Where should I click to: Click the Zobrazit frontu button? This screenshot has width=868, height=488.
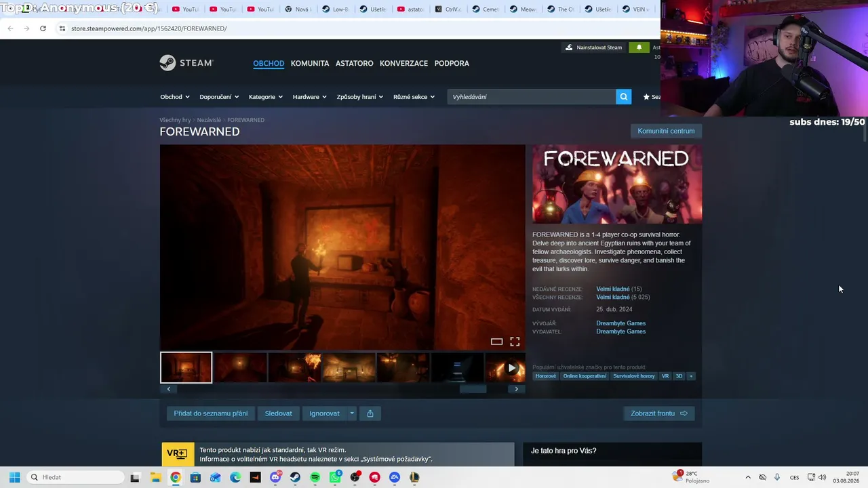(659, 413)
